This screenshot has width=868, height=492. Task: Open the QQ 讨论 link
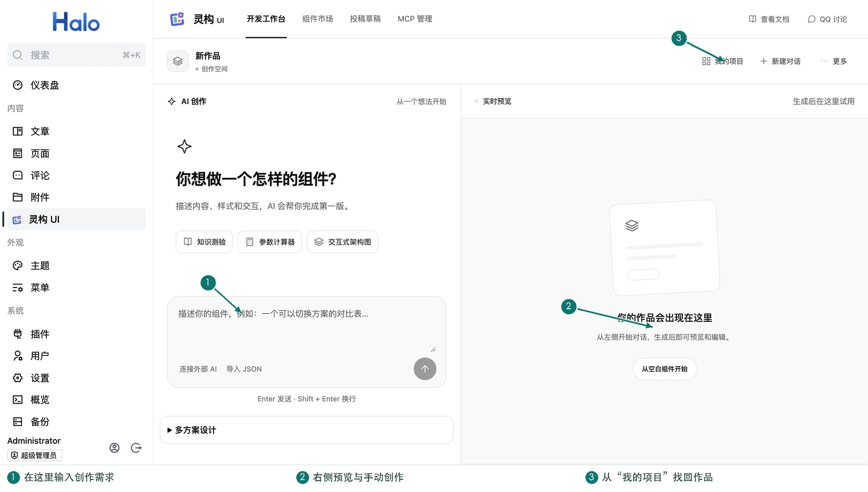tap(827, 19)
